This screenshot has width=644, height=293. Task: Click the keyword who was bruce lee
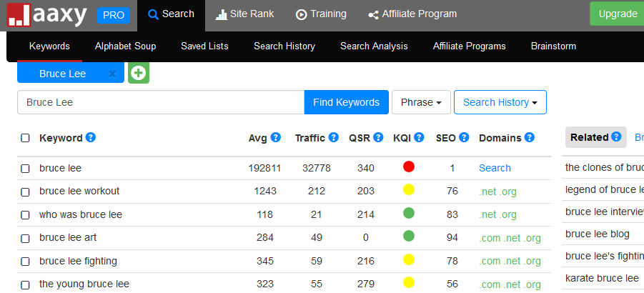[x=81, y=214]
